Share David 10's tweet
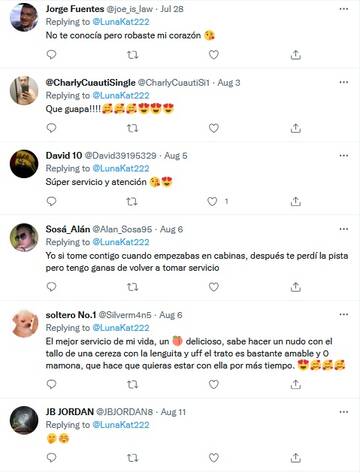 pyautogui.click(x=295, y=201)
